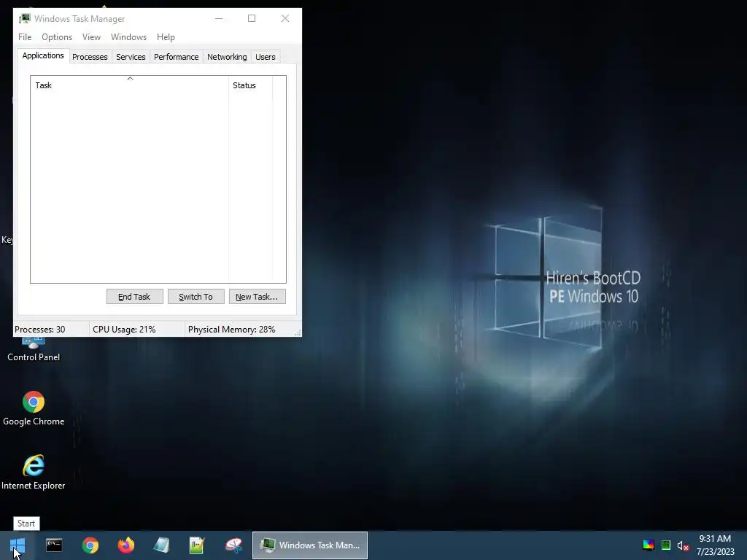
Task: Click the New Task... button
Action: pyautogui.click(x=258, y=297)
